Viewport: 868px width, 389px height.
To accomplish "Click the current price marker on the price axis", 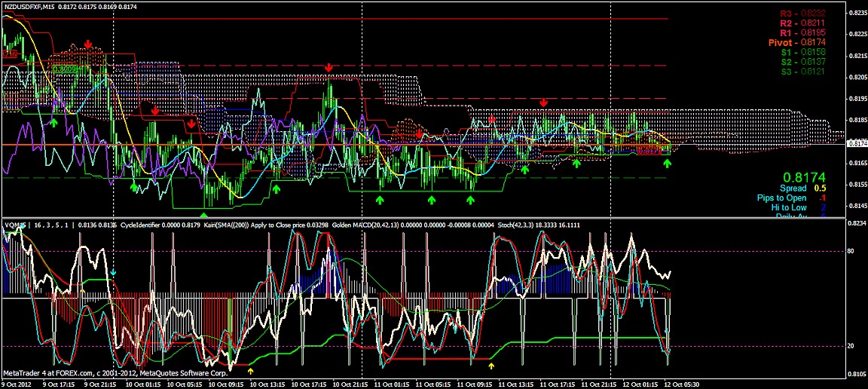I will pyautogui.click(x=856, y=143).
